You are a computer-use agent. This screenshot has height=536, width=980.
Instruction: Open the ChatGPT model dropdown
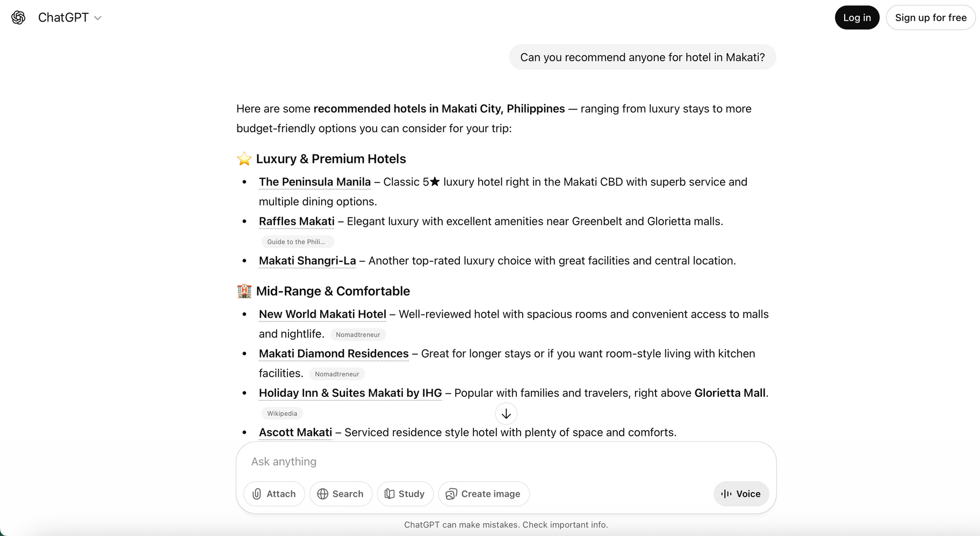coord(69,18)
